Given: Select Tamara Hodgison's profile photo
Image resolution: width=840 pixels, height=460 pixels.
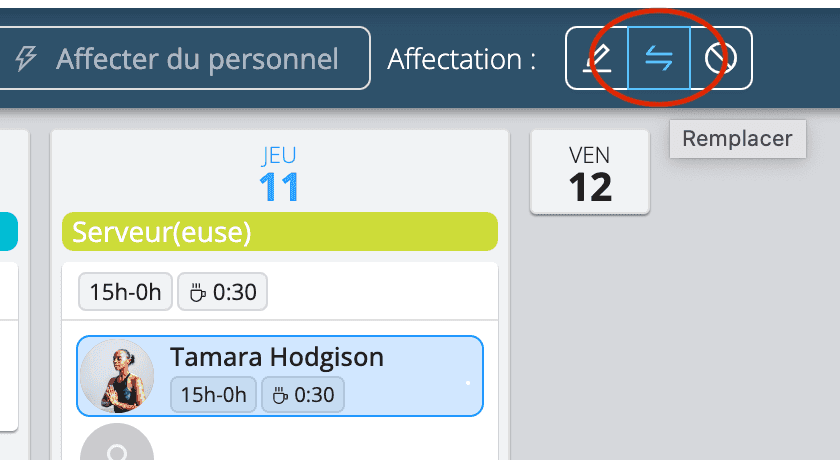Looking at the screenshot, I should [117, 376].
